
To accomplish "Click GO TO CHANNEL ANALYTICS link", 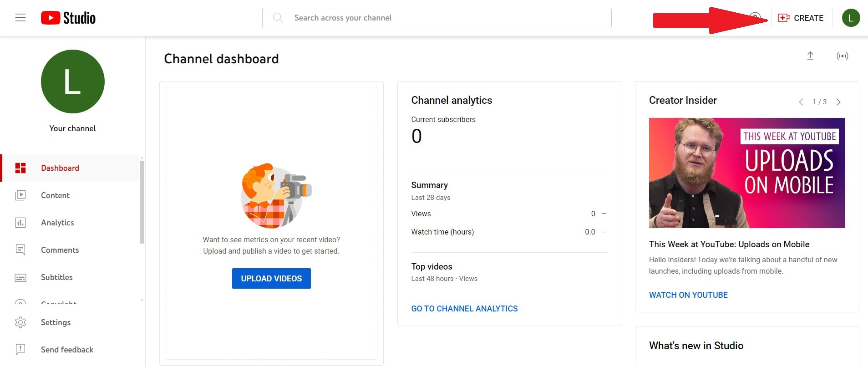I will pos(464,309).
